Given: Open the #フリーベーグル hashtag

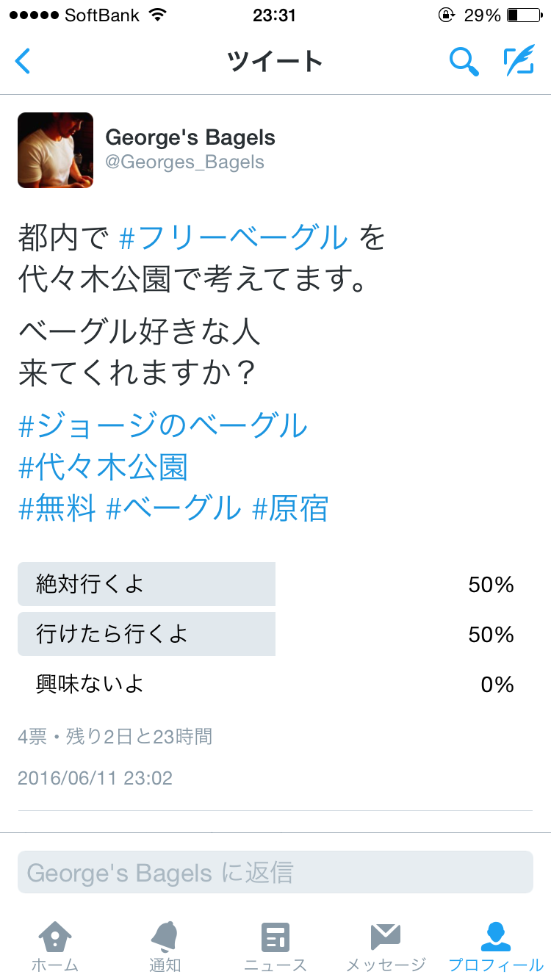Looking at the screenshot, I should [x=233, y=238].
